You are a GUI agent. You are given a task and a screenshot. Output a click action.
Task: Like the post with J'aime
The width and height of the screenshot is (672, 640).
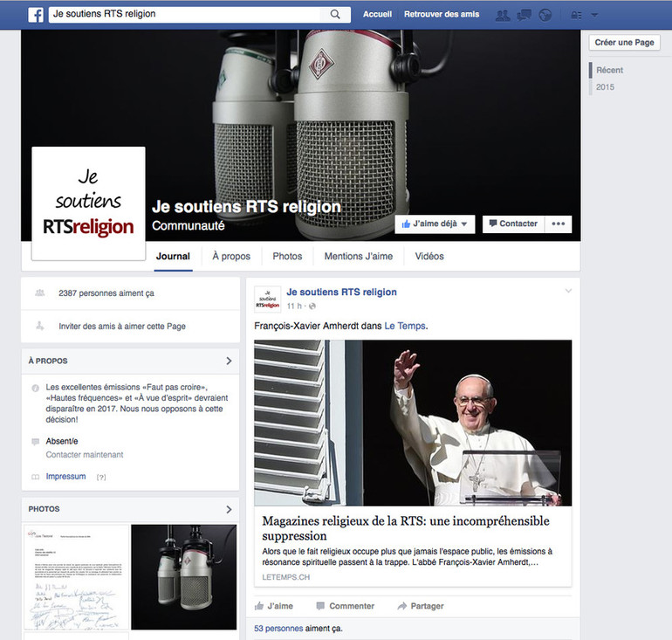[274, 606]
